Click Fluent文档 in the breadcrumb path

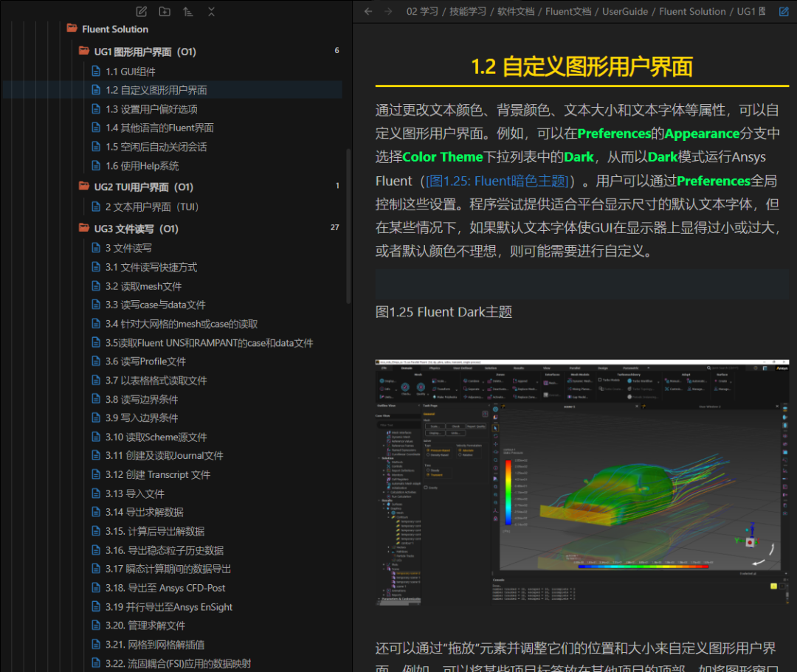point(570,11)
